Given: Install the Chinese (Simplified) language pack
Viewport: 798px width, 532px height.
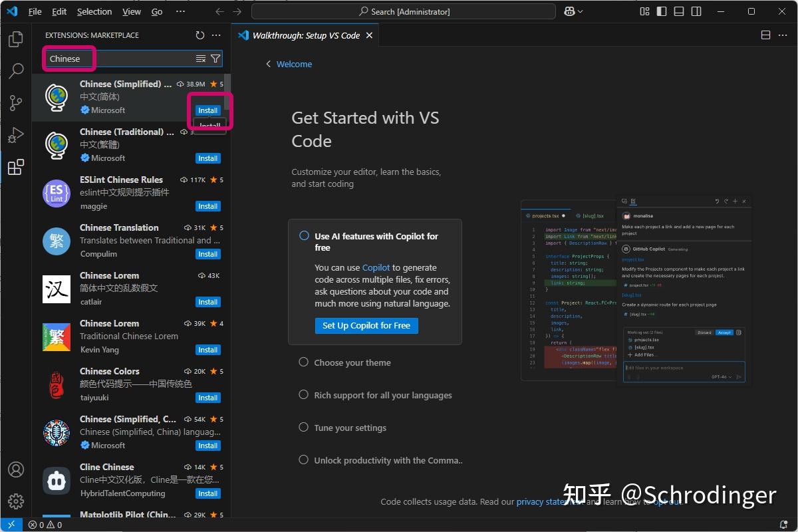Looking at the screenshot, I should pyautogui.click(x=207, y=110).
